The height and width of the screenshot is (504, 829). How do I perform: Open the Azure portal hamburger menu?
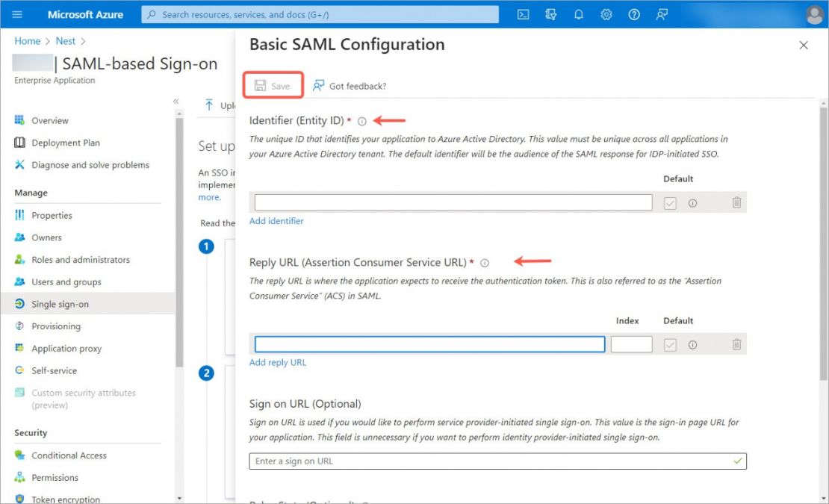(x=17, y=14)
